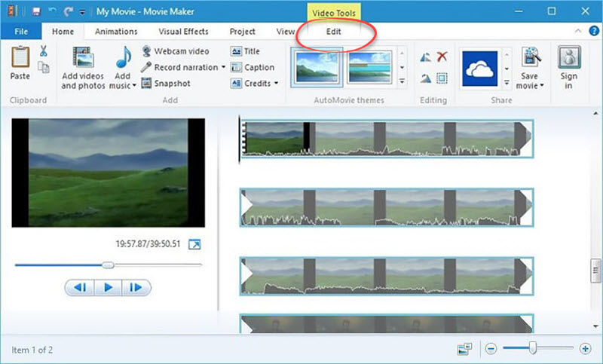Viewport: 603px width, 364px height.
Task: Share the movie to OneDrive cloud
Action: point(479,69)
